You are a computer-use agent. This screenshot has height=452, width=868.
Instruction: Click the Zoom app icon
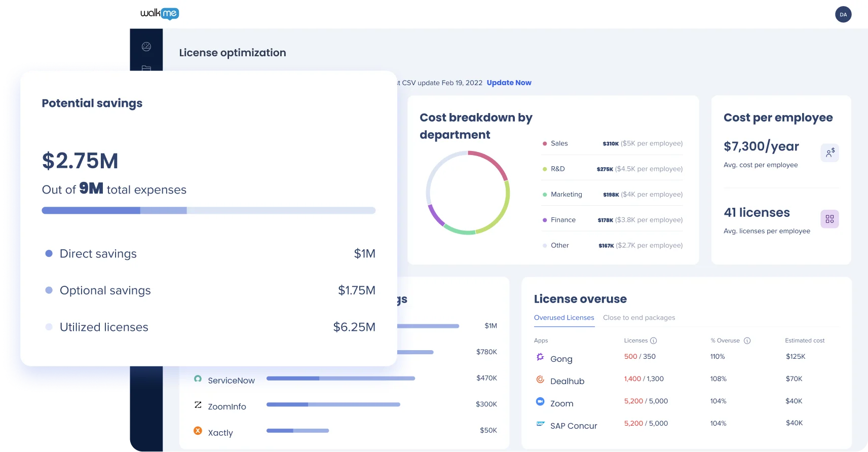(x=540, y=402)
